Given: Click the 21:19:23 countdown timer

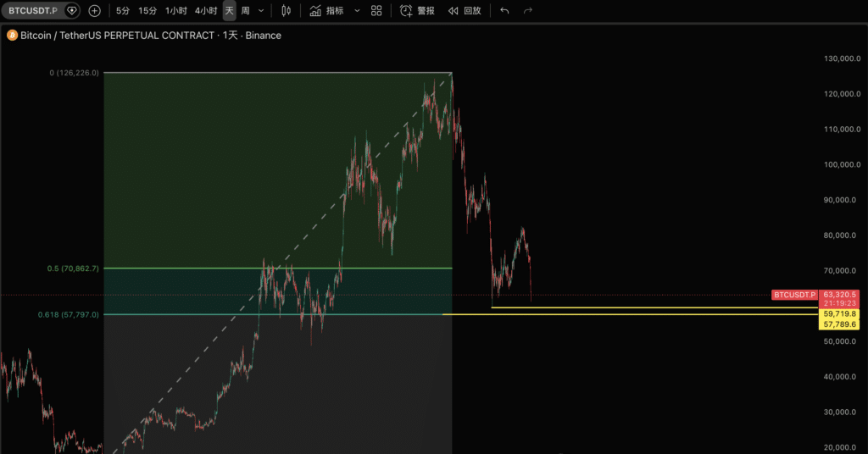Looking at the screenshot, I should point(839,303).
